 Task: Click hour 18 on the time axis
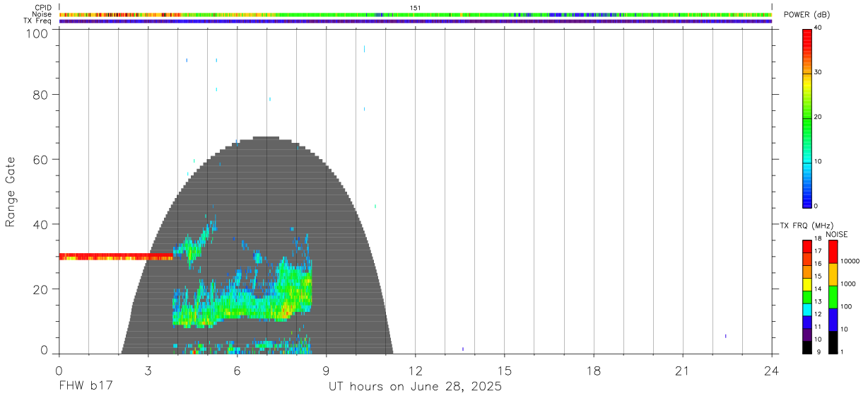[593, 371]
